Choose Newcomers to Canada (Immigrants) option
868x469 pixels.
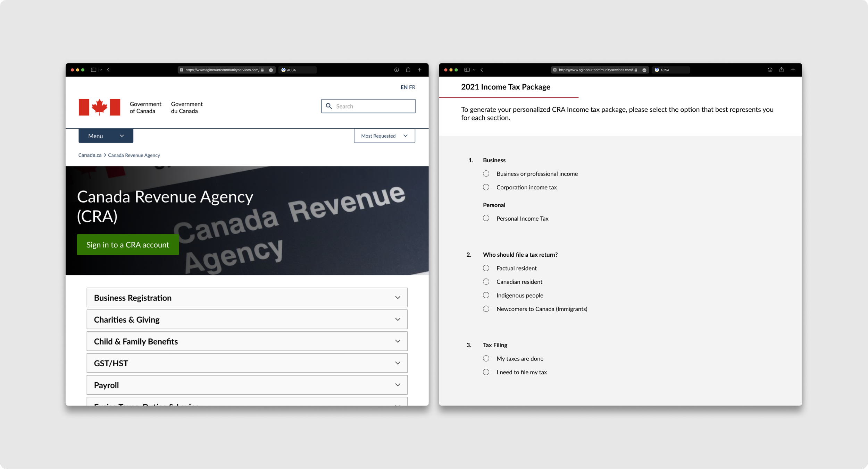click(486, 309)
